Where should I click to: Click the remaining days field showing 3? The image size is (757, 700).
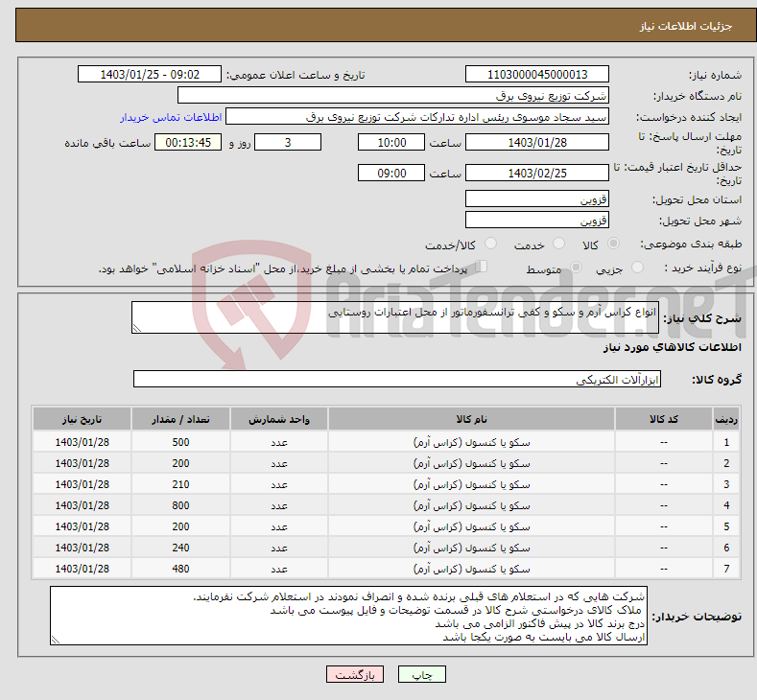(x=288, y=142)
